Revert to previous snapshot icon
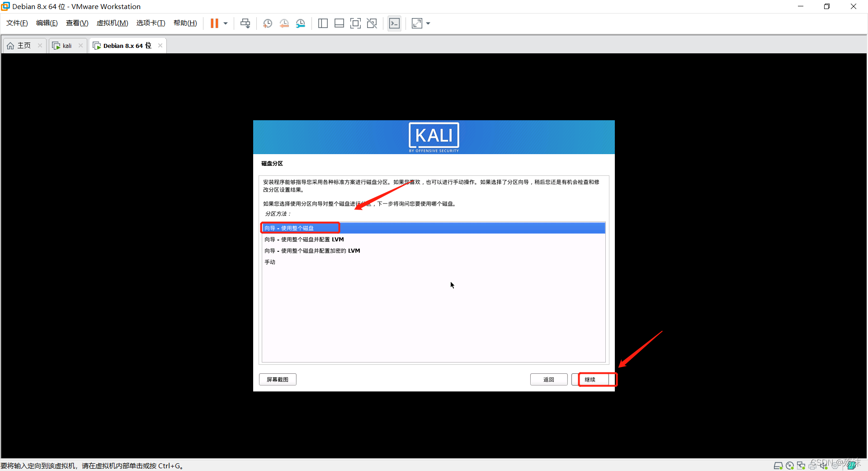Image resolution: width=868 pixels, height=471 pixels. coord(284,24)
